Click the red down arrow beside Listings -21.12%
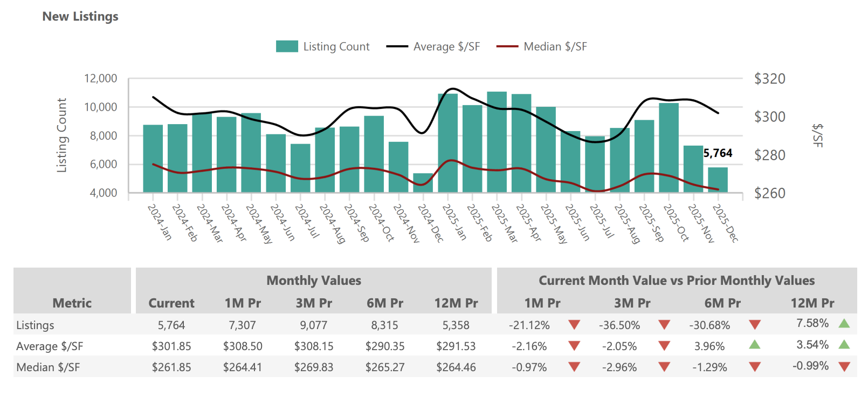Screen dimensions: 868x396 click(574, 325)
